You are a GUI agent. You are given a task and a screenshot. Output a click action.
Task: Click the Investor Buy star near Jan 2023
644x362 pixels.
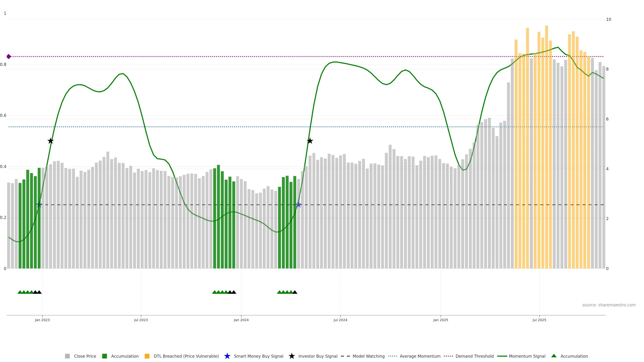pyautogui.click(x=50, y=141)
